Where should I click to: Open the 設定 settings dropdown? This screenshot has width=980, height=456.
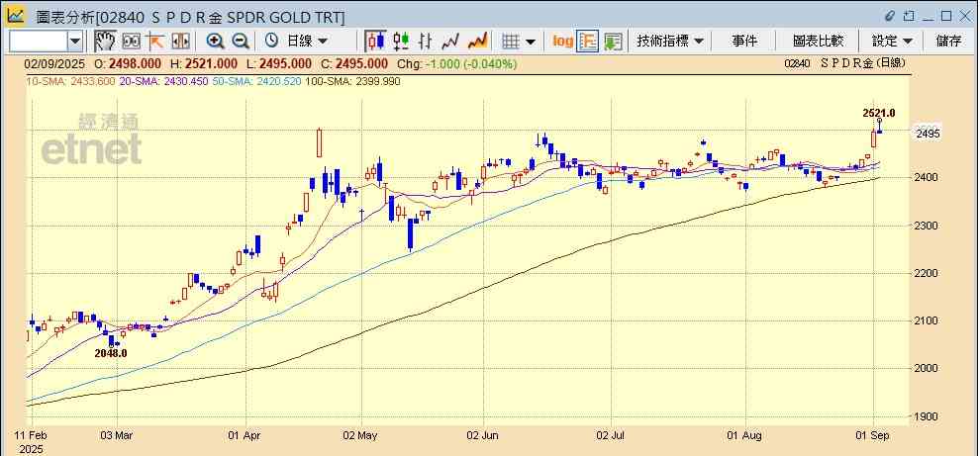click(x=892, y=42)
